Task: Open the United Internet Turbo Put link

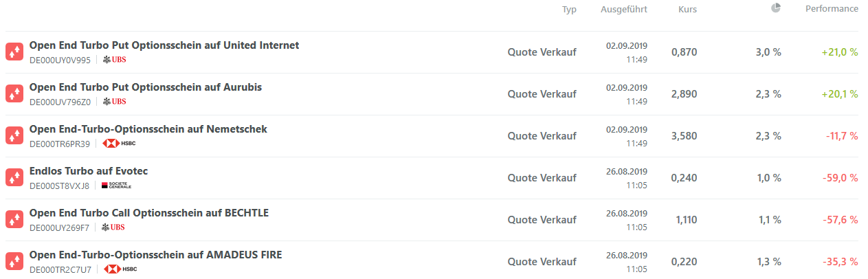Action: click(x=164, y=45)
